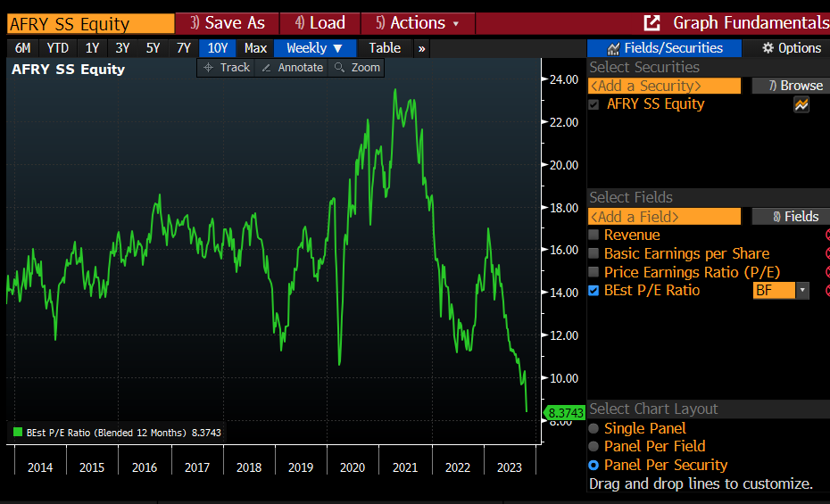Click the BF value field
Image resolution: width=830 pixels, height=504 pixels.
pos(774,290)
